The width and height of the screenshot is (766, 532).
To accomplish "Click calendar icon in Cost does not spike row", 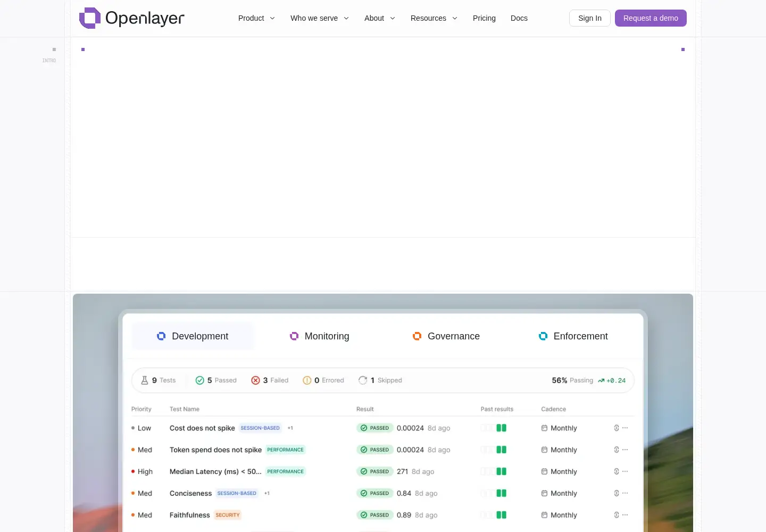I will pyautogui.click(x=544, y=428).
